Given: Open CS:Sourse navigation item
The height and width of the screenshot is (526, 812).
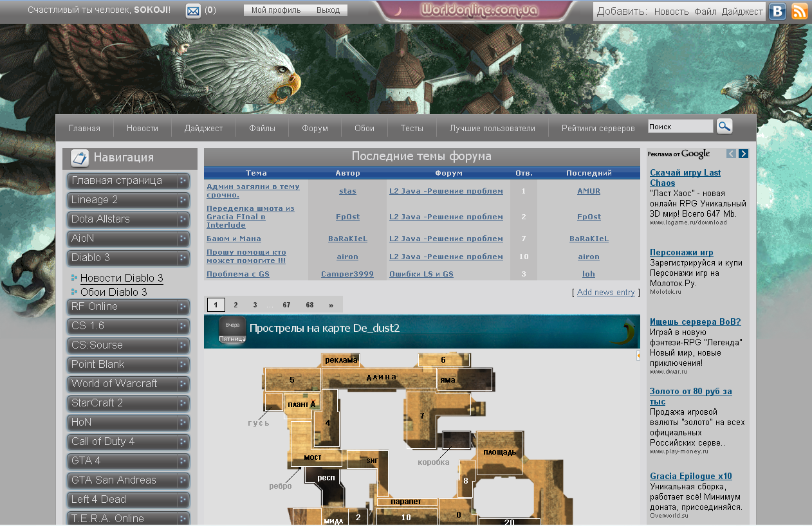Looking at the screenshot, I should point(129,345).
